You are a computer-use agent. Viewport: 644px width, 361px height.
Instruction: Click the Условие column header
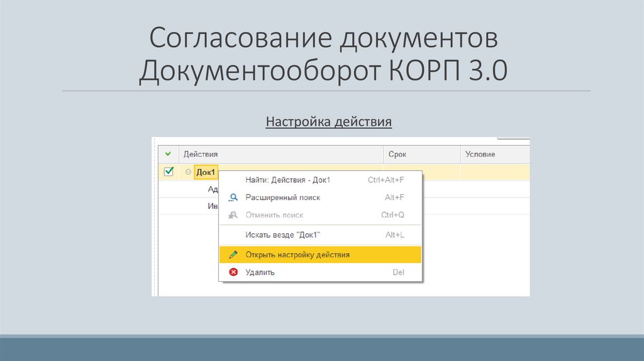[495, 155]
